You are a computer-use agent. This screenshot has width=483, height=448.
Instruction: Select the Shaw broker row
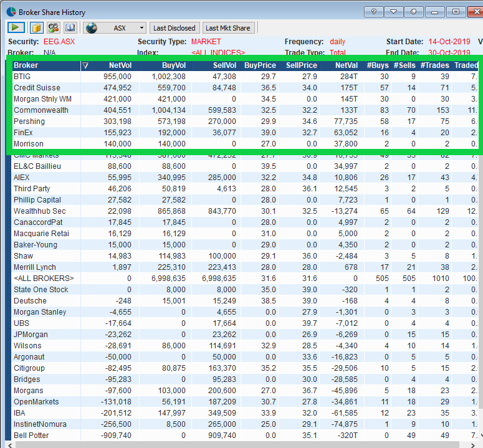point(245,256)
